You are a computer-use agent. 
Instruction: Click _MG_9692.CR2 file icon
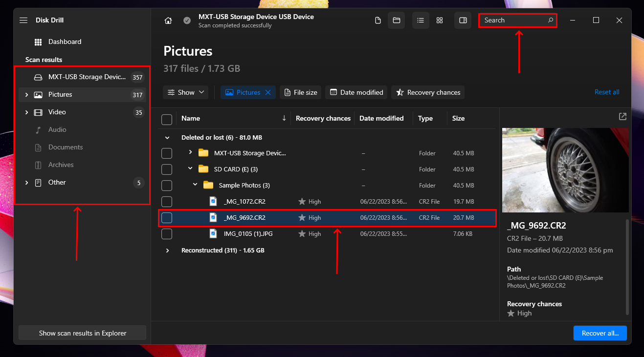pyautogui.click(x=213, y=218)
